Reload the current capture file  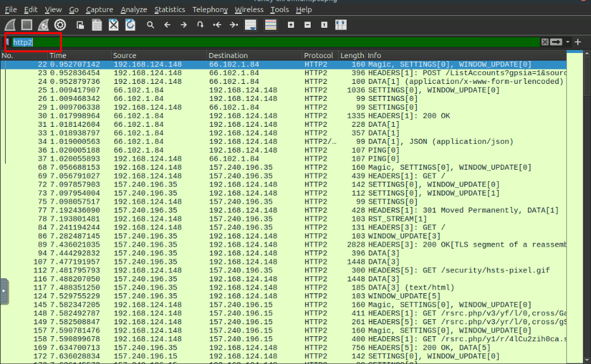130,25
